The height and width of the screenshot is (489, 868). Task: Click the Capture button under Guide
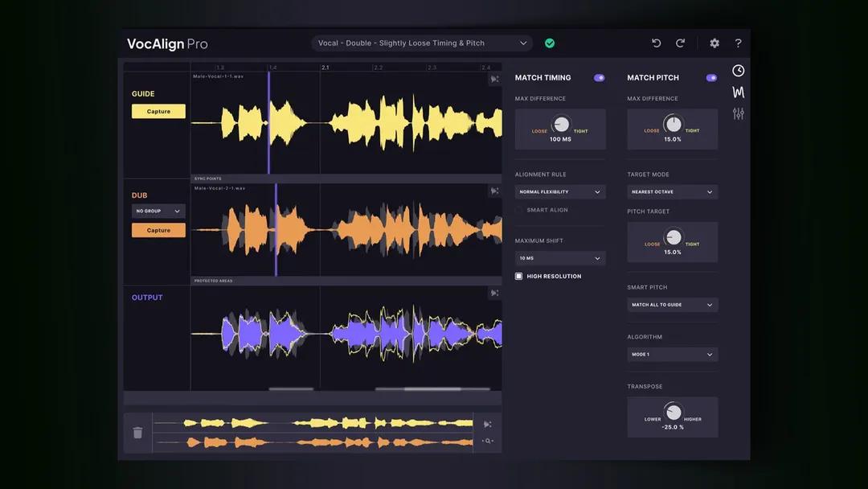[x=158, y=110]
